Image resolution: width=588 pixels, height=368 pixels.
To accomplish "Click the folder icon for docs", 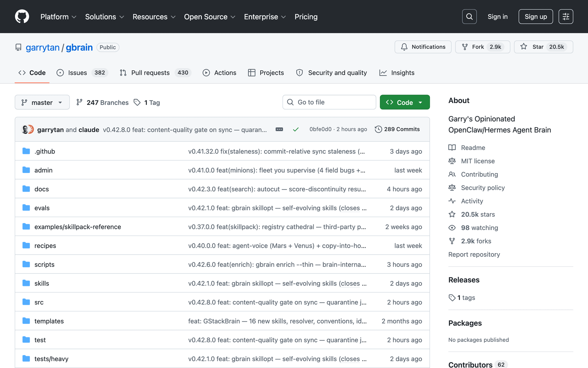I will (x=26, y=189).
